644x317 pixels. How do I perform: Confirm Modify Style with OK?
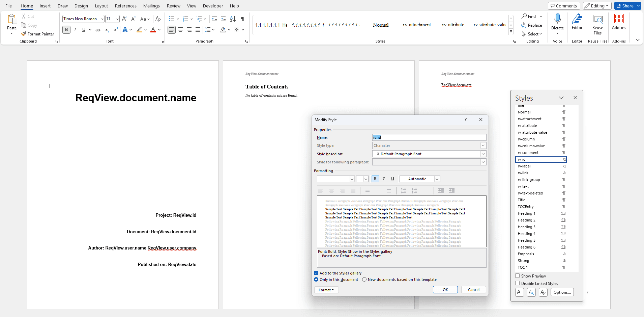[445, 290]
